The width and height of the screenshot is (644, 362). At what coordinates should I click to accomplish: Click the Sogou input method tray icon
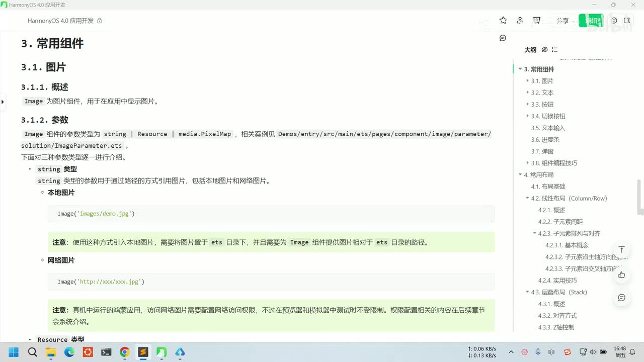pos(568,352)
